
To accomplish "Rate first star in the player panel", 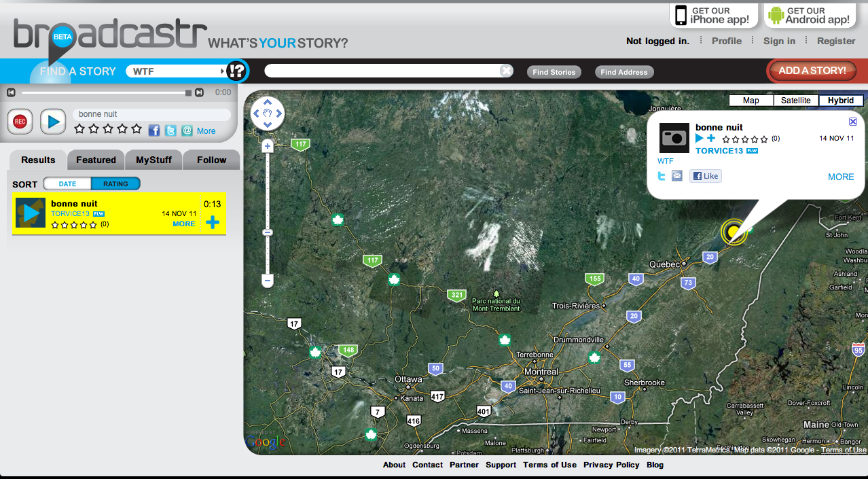I will tap(79, 128).
